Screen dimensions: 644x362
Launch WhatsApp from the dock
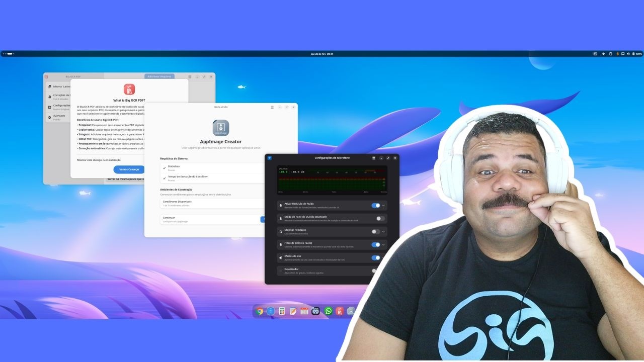(329, 311)
